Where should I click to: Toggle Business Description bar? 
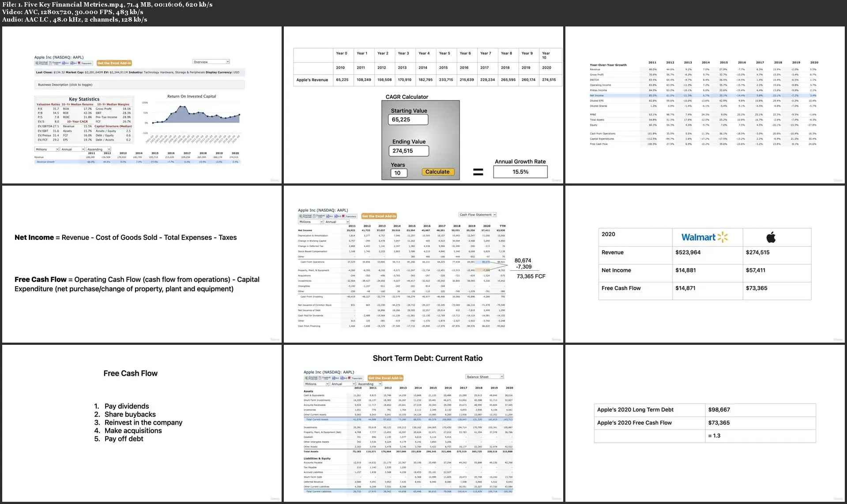139,85
